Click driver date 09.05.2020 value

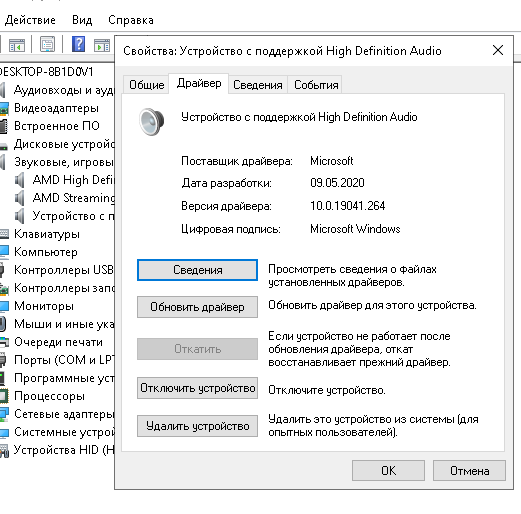pos(337,183)
